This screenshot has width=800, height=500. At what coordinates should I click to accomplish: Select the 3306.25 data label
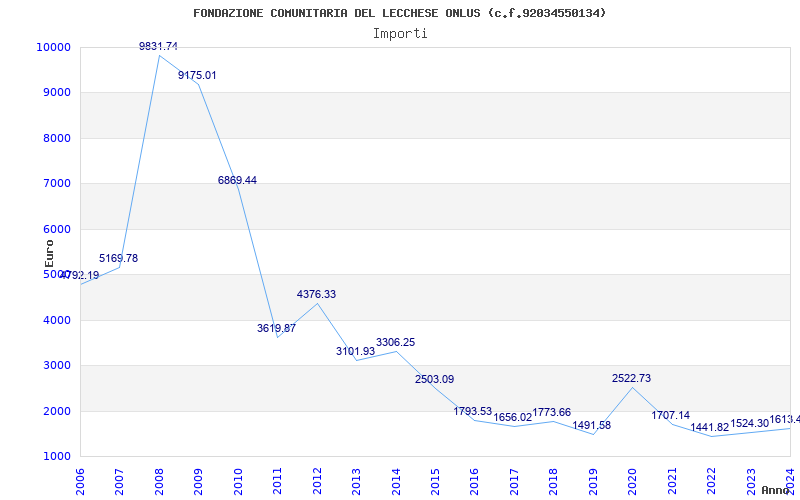395,343
